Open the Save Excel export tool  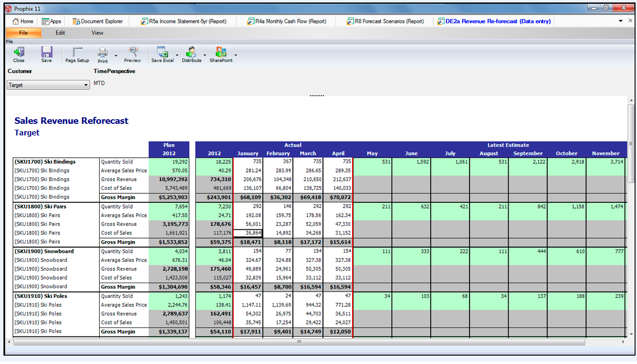pos(163,53)
